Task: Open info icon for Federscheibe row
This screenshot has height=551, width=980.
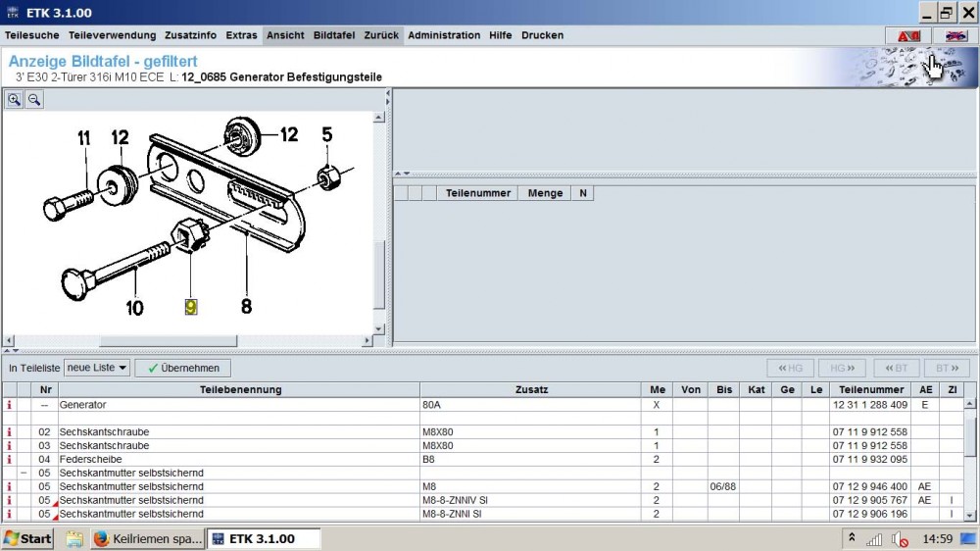Action: click(10, 459)
